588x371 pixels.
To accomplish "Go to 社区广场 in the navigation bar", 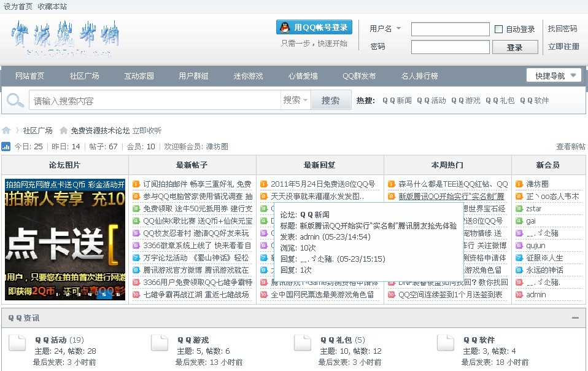I will (x=84, y=76).
